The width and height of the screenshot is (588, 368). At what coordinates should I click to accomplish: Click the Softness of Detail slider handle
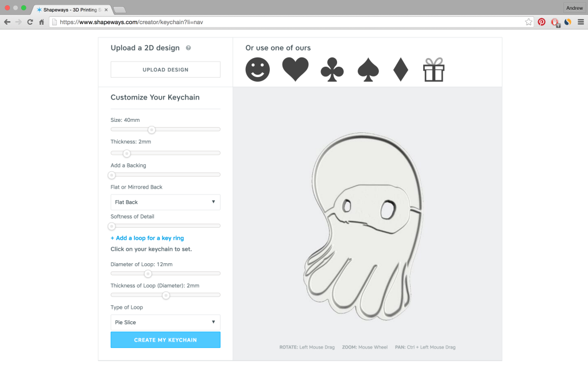112,226
